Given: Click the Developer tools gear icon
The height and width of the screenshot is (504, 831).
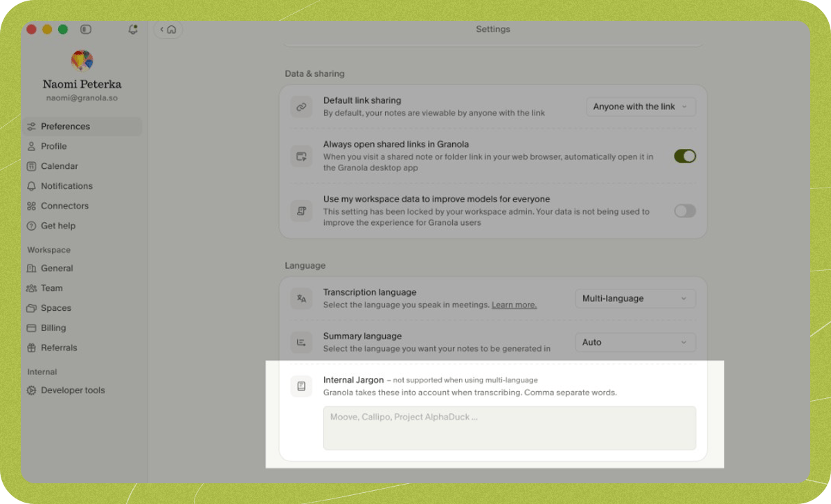Looking at the screenshot, I should (x=31, y=390).
